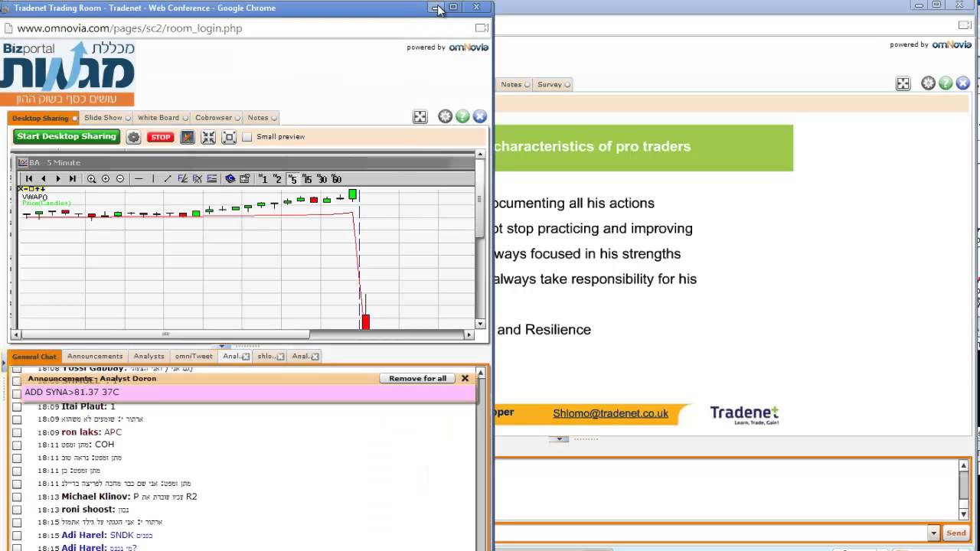The width and height of the screenshot is (980, 551).
Task: Step chart one bar forward
Action: coord(58,179)
